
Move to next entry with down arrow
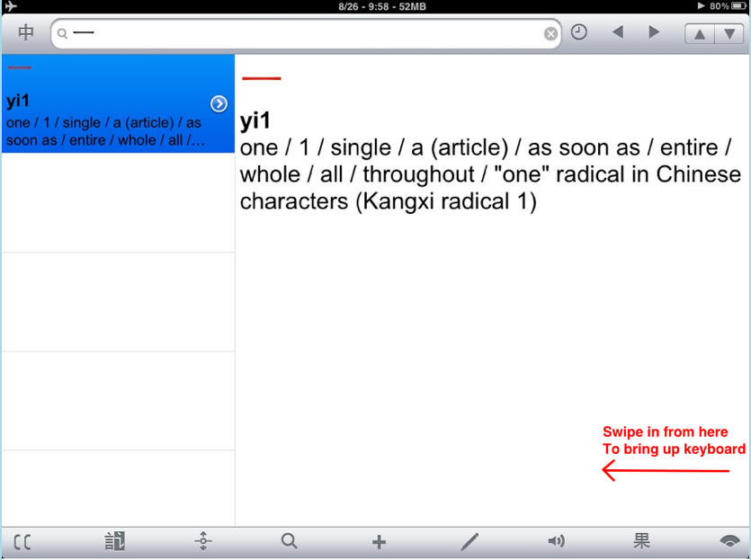coord(729,33)
